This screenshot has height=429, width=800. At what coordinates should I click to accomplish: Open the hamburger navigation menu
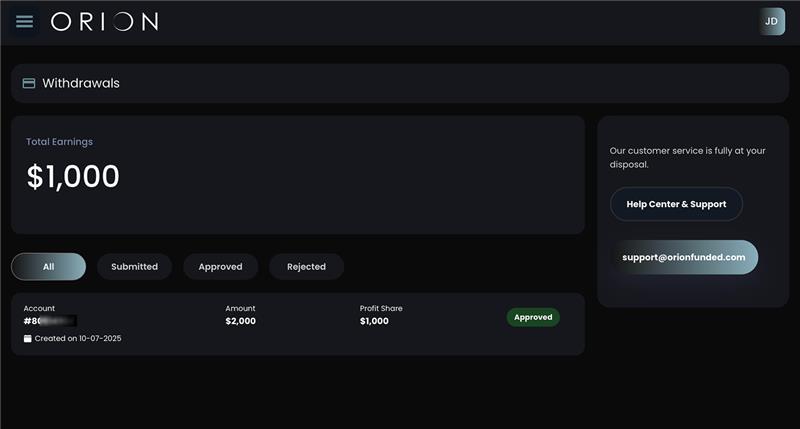(x=24, y=21)
